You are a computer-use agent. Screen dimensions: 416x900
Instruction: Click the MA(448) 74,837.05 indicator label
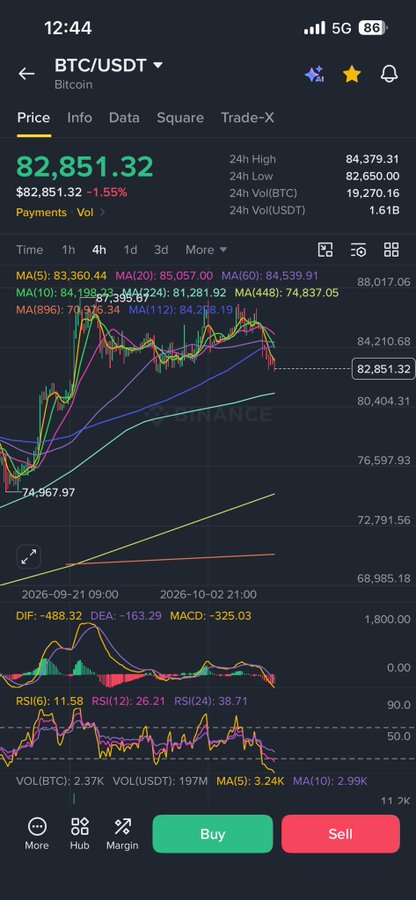pyautogui.click(x=287, y=293)
